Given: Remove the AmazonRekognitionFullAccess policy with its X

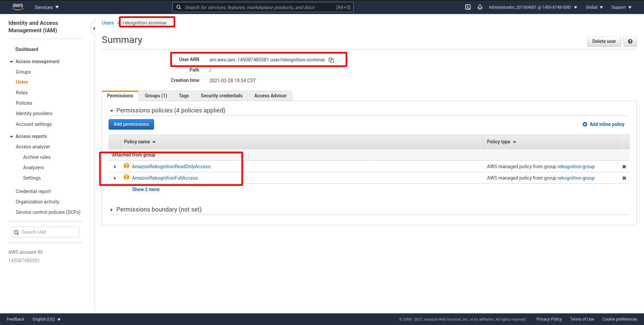Looking at the screenshot, I should pyautogui.click(x=624, y=178).
